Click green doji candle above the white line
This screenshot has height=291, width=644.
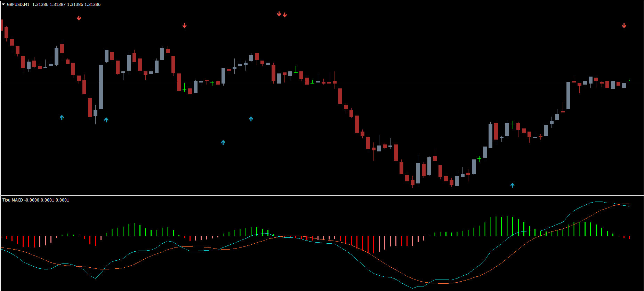tap(296, 70)
